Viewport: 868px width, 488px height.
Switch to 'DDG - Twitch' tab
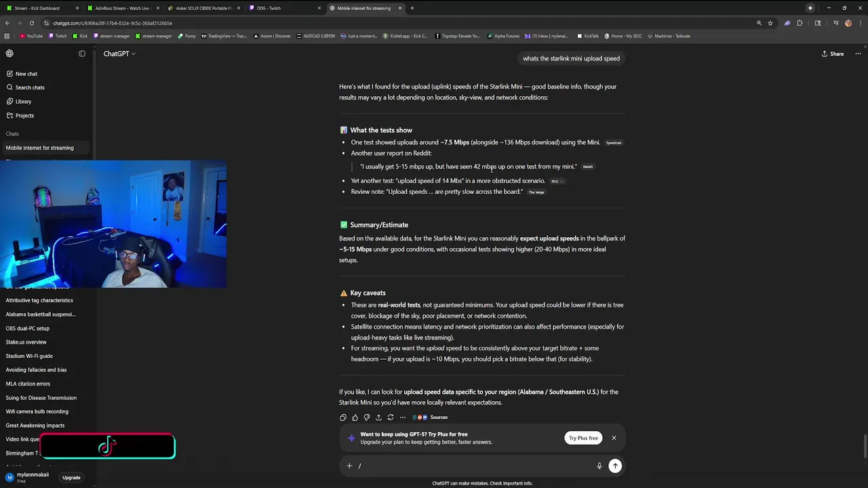point(283,8)
